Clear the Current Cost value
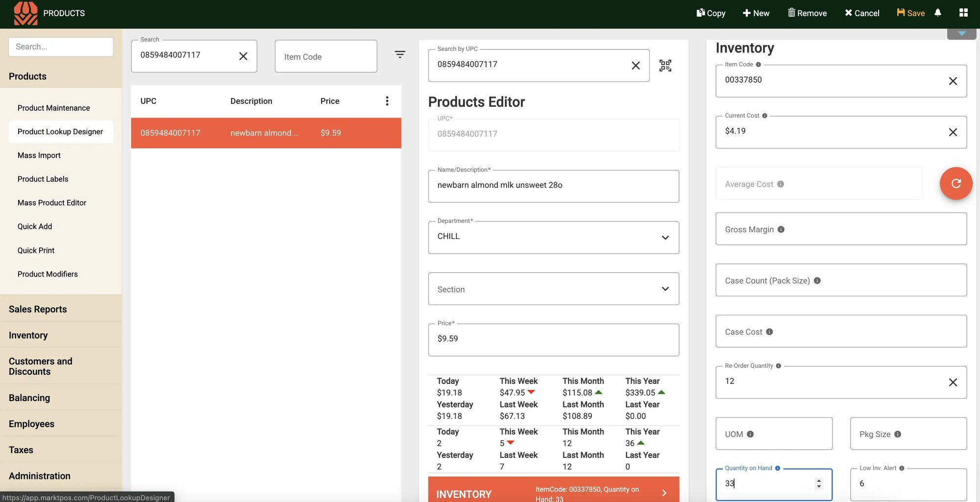The image size is (980, 502). point(953,132)
